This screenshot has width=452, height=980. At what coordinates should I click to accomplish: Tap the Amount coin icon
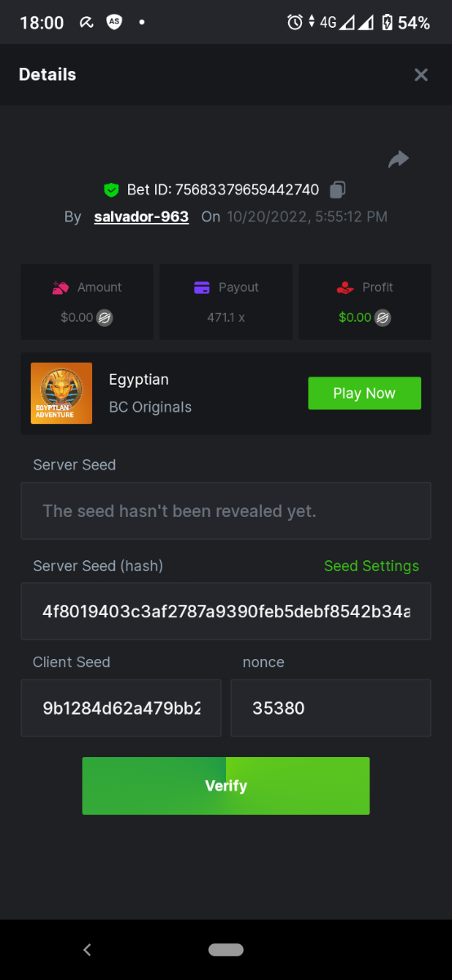[104, 318]
